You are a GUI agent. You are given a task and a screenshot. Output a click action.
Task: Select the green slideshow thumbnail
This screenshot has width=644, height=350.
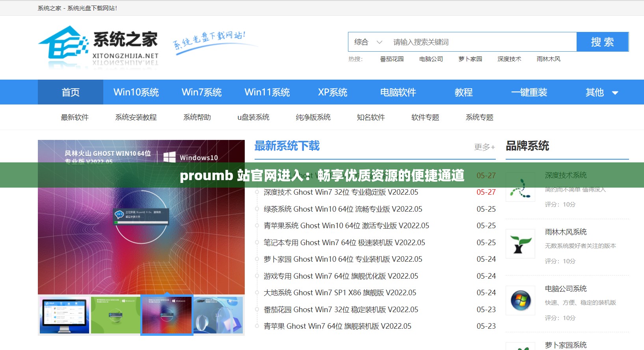point(115,315)
